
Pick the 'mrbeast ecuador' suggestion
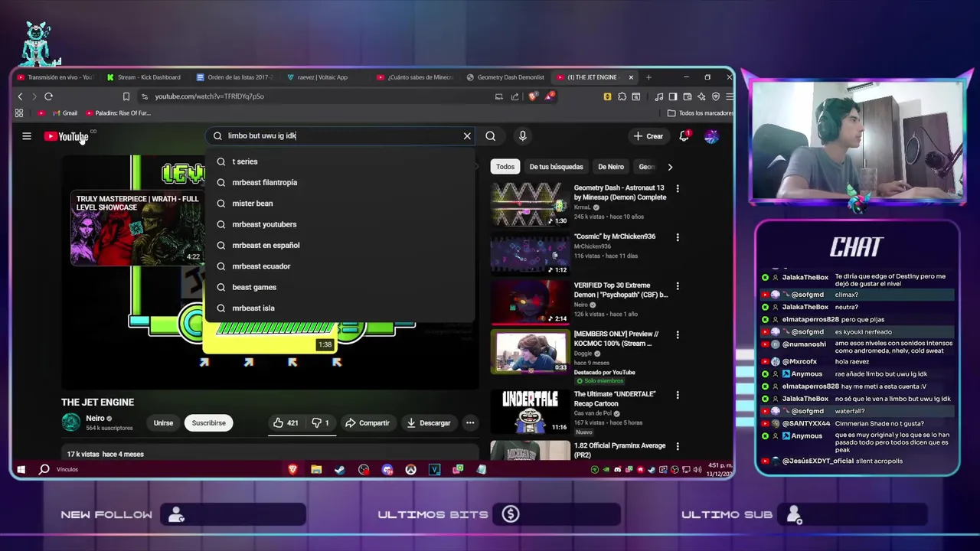340,266
